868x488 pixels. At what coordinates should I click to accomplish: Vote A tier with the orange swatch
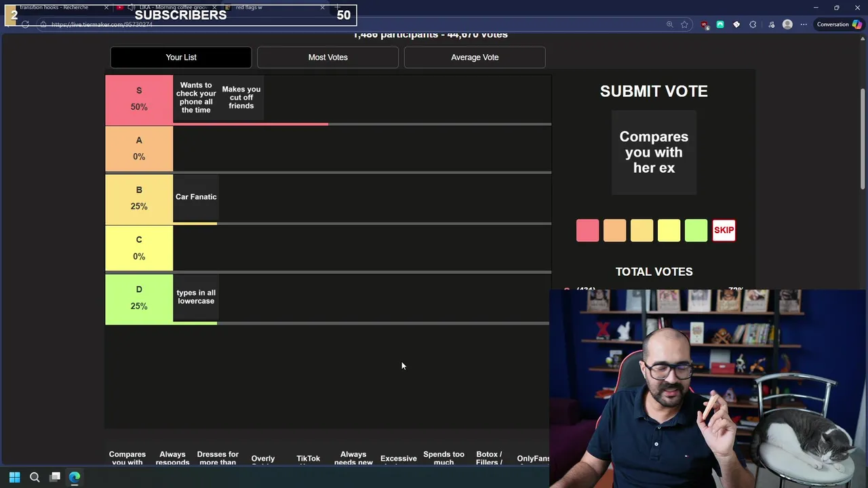pyautogui.click(x=614, y=230)
